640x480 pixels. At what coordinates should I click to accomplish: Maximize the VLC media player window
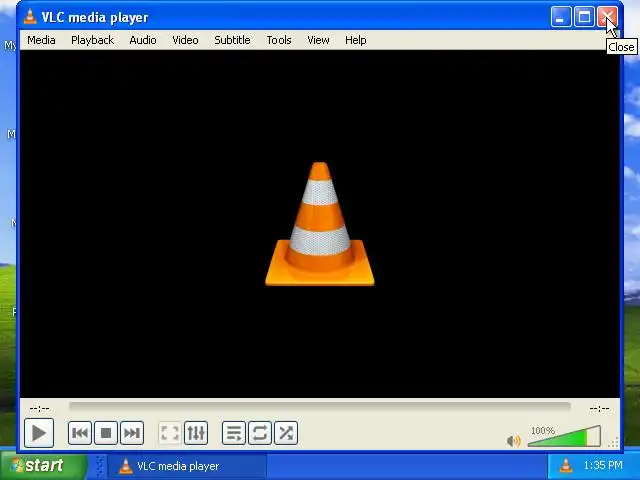584,17
